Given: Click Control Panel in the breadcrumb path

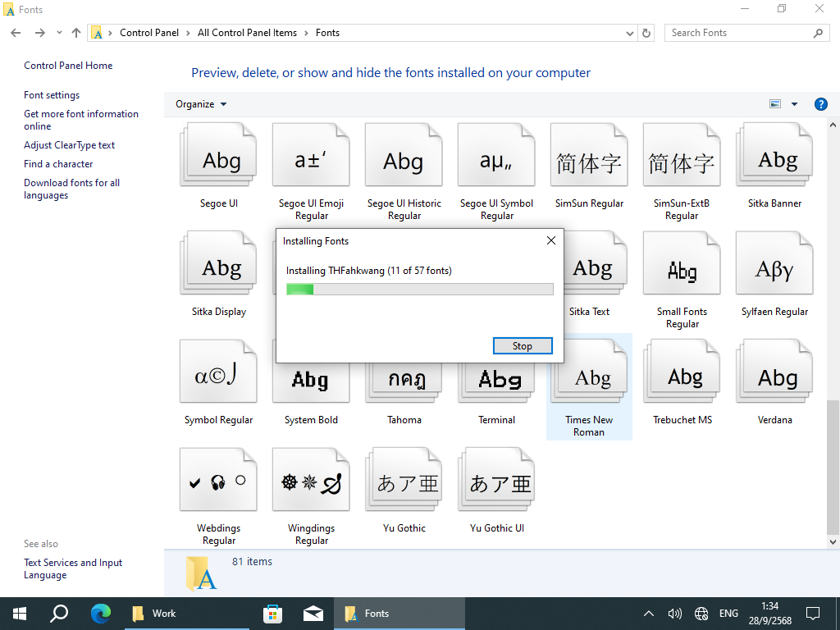Looking at the screenshot, I should (149, 33).
